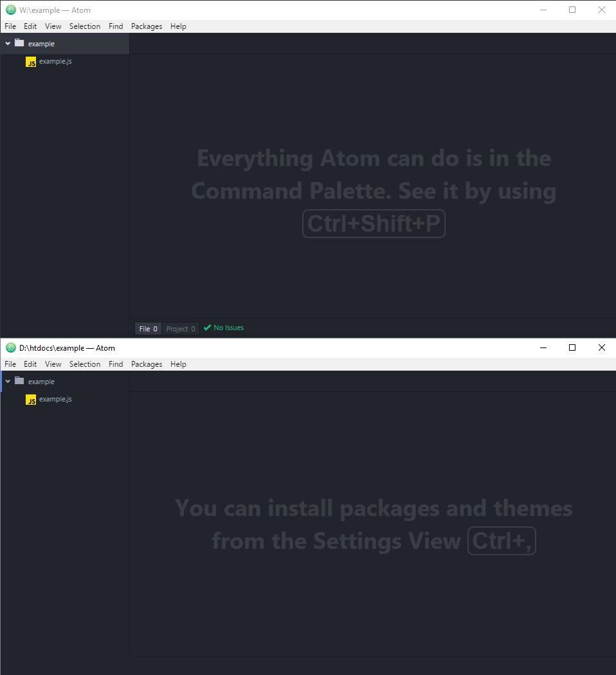Click folder icon of example in W:\example window
This screenshot has width=616, height=675.
point(19,42)
